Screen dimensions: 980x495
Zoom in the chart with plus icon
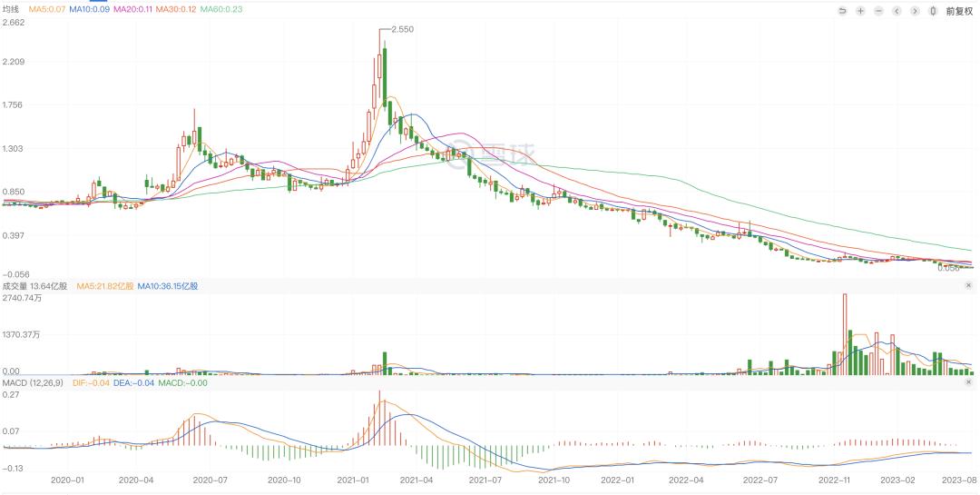pos(860,11)
